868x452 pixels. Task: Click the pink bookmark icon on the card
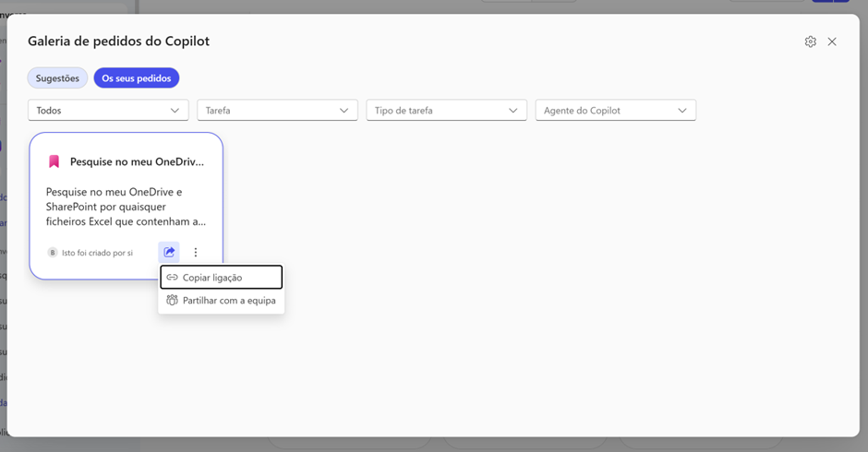tap(54, 161)
